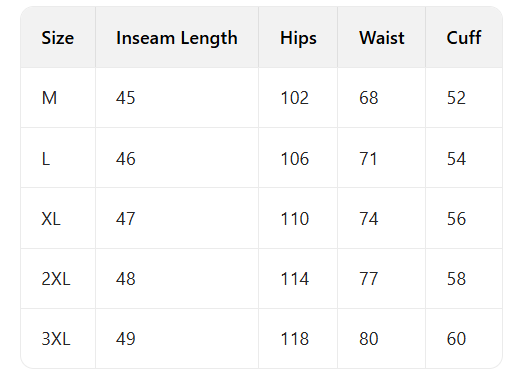Click inseam length value 48

tap(126, 279)
